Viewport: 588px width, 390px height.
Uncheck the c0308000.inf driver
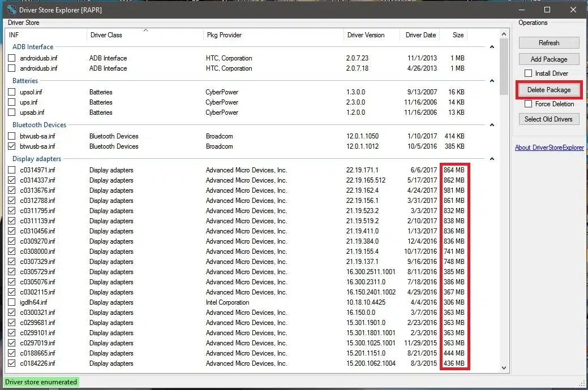(12, 252)
